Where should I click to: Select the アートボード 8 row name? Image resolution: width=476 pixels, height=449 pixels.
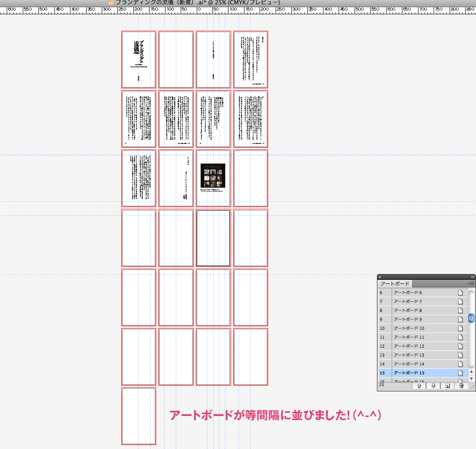(408, 311)
